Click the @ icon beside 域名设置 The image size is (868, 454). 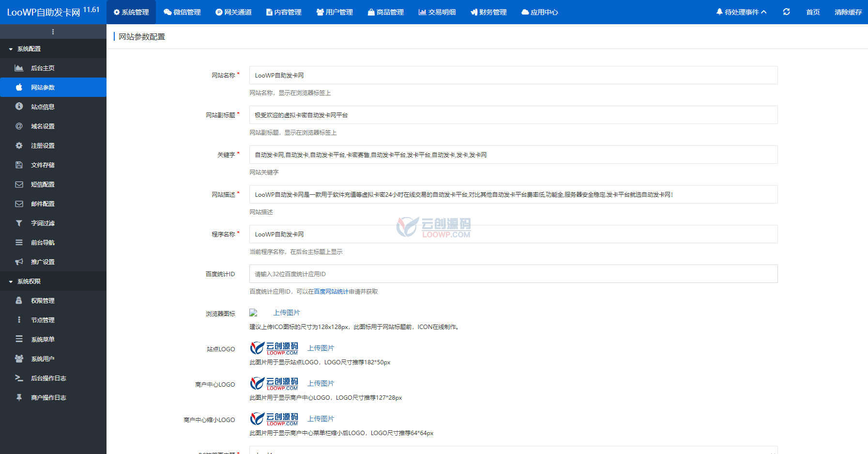(x=19, y=126)
